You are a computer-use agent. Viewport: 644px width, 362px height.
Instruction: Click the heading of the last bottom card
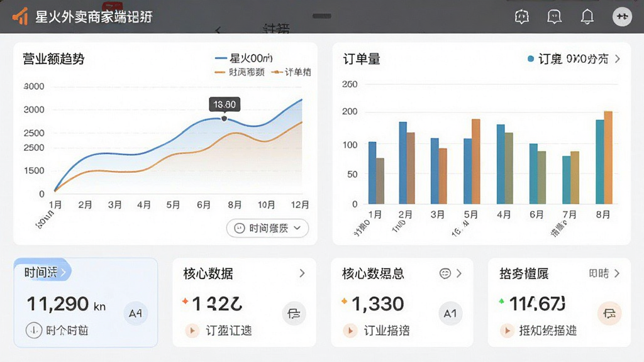point(524,273)
